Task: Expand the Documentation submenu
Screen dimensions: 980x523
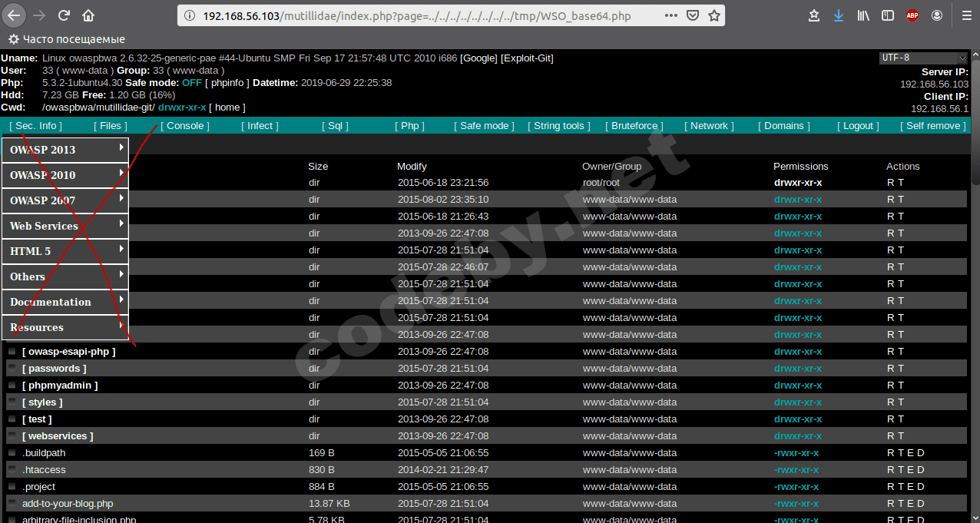Action: pos(65,302)
